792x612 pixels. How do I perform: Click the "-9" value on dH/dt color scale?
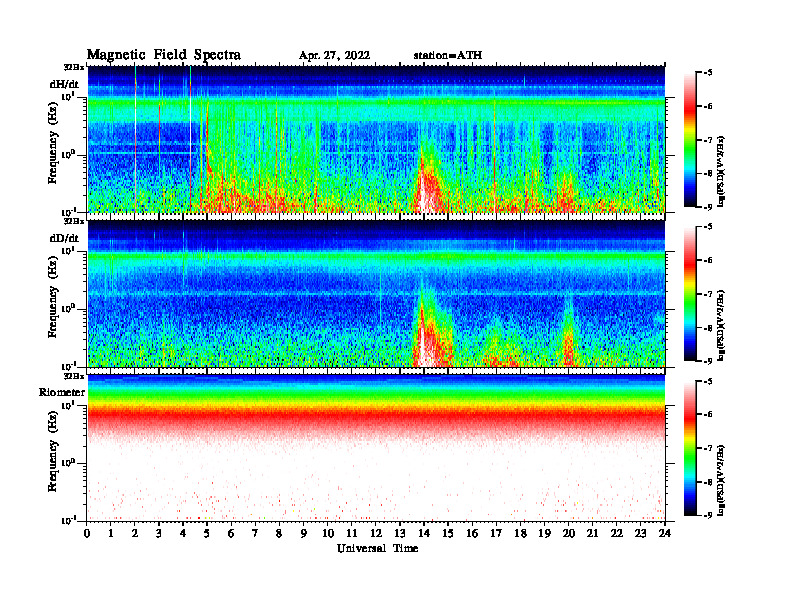pos(708,207)
